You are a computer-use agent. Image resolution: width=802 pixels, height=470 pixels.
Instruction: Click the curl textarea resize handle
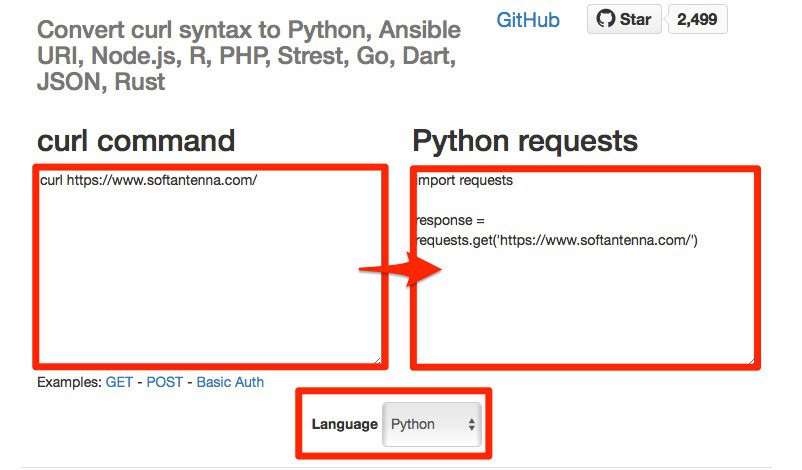tap(377, 359)
